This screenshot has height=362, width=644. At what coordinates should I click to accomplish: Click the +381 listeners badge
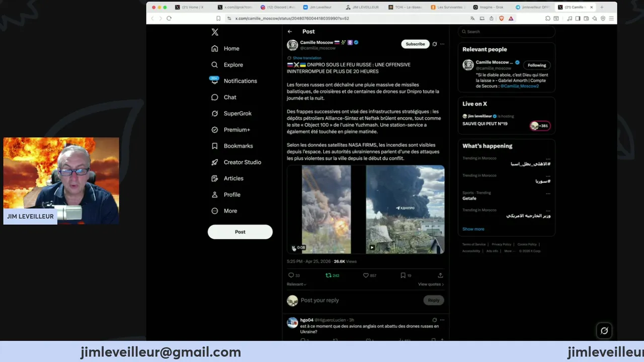coord(540,126)
